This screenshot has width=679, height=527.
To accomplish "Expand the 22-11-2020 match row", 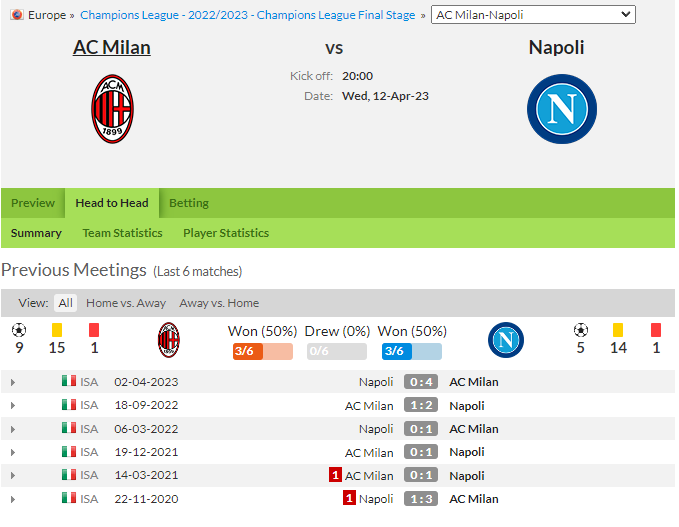I will point(13,499).
